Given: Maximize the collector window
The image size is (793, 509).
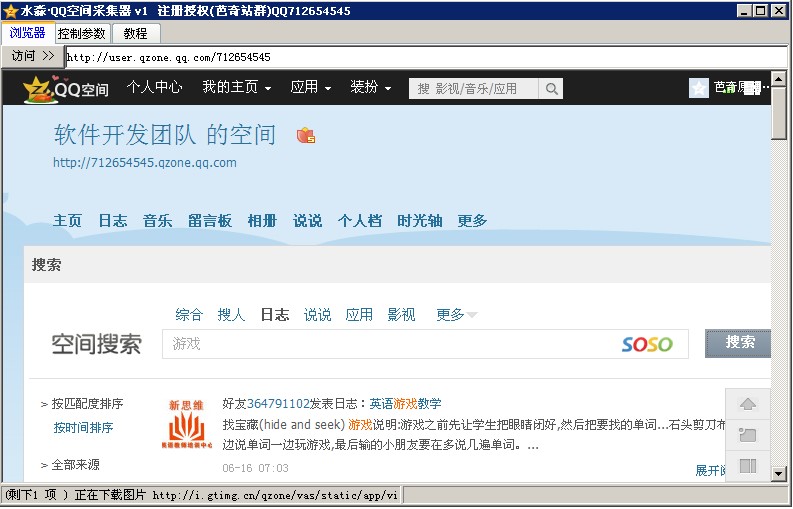Looking at the screenshot, I should (760, 11).
